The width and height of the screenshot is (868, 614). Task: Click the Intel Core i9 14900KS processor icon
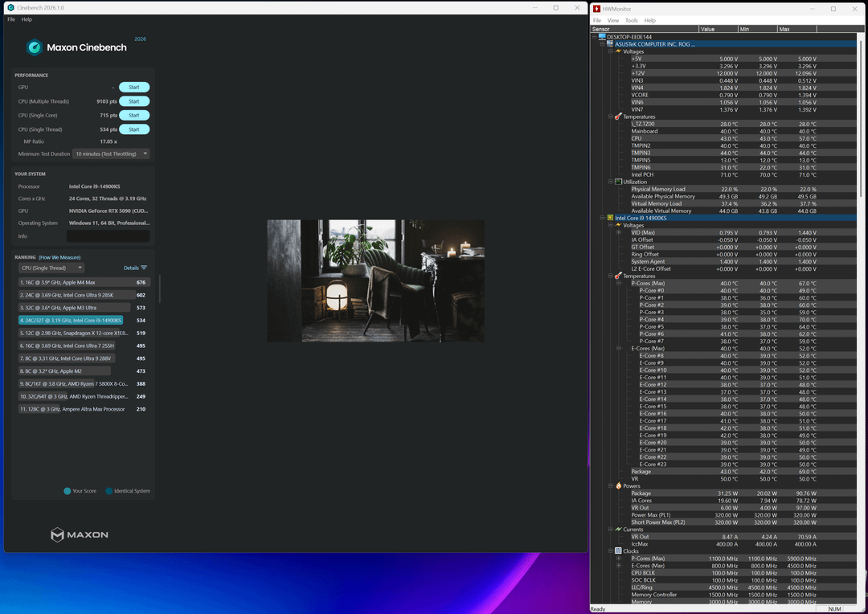click(x=610, y=218)
